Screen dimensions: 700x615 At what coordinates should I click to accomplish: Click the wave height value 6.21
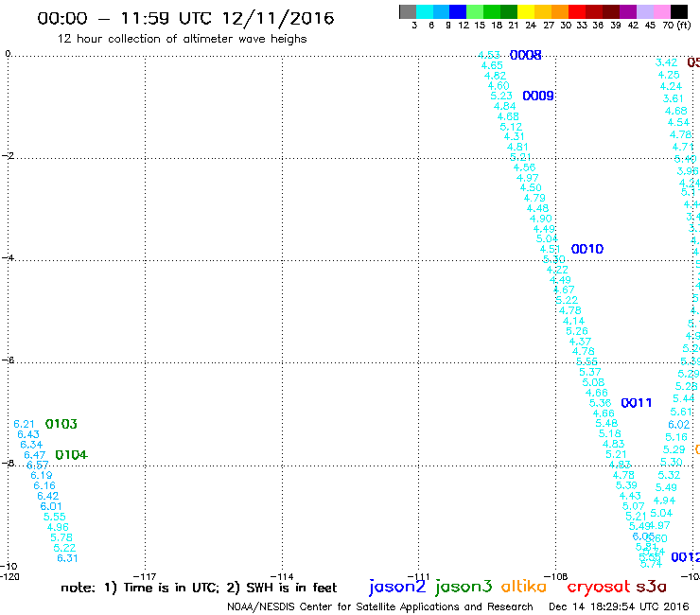(x=24, y=424)
